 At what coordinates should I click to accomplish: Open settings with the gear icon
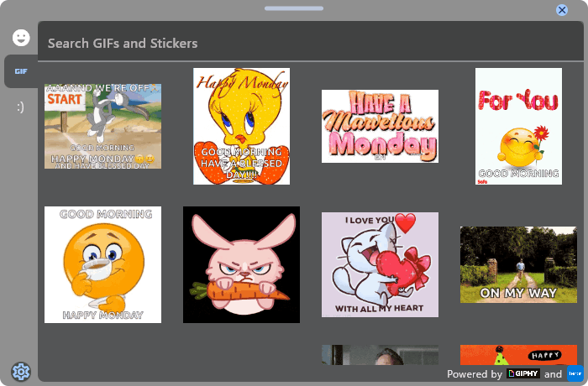pyautogui.click(x=21, y=372)
